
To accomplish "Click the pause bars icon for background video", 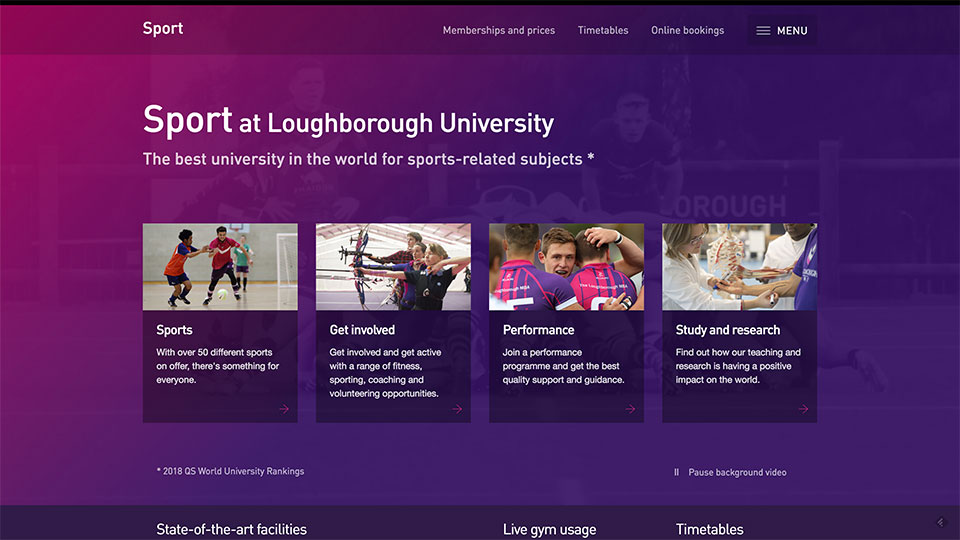I will pyautogui.click(x=677, y=472).
